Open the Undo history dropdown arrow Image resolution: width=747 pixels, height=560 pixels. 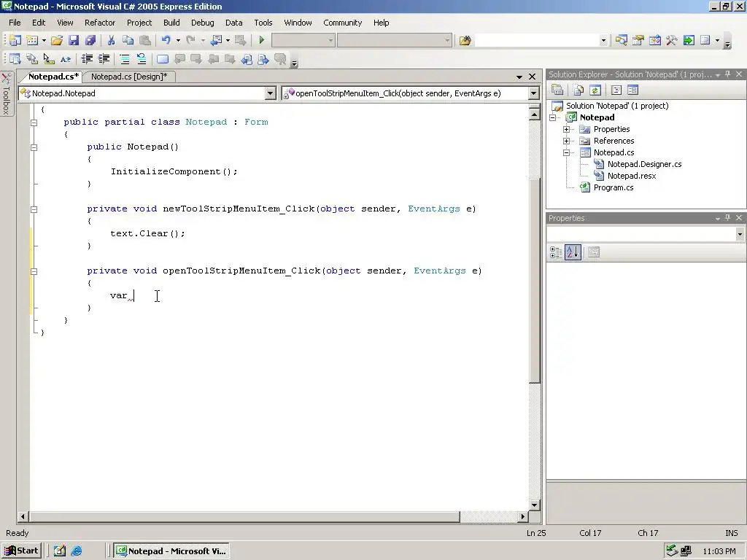[x=178, y=41]
